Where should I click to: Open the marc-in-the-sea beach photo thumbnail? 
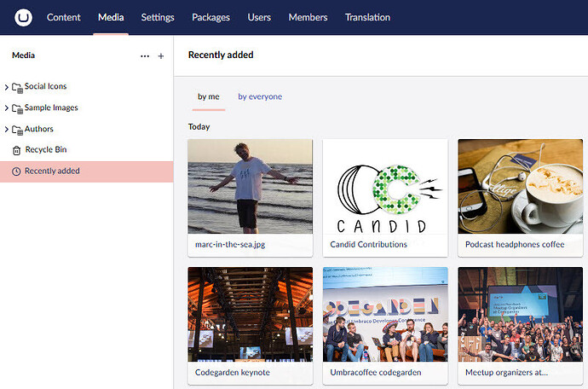click(x=251, y=187)
